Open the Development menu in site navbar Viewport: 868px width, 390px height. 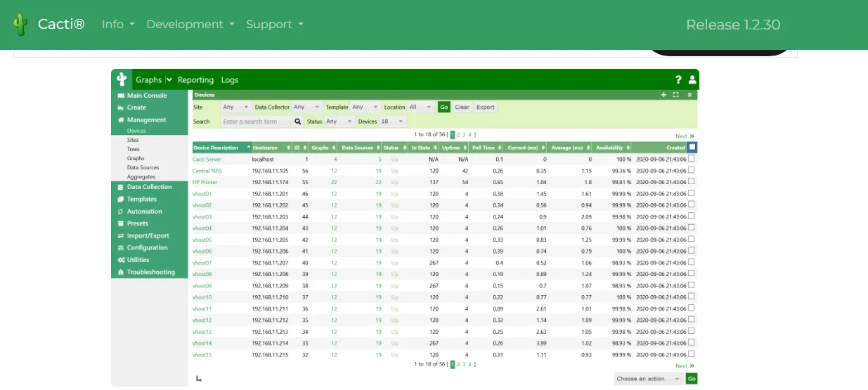(x=190, y=25)
